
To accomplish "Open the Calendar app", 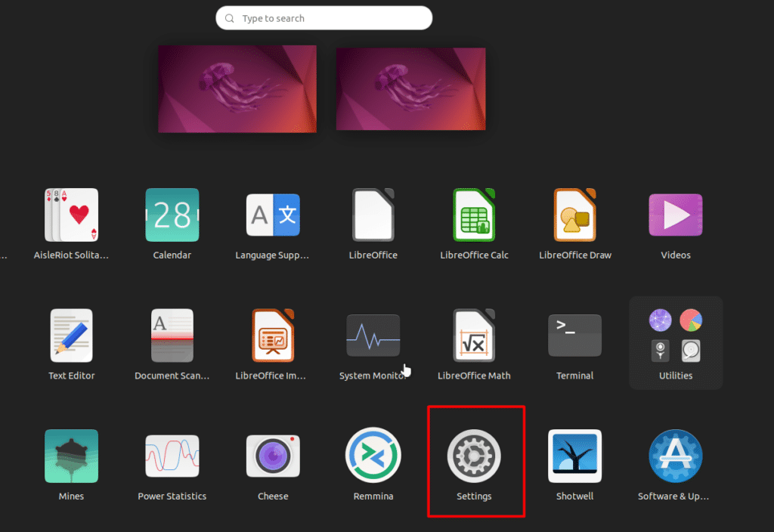I will point(172,215).
